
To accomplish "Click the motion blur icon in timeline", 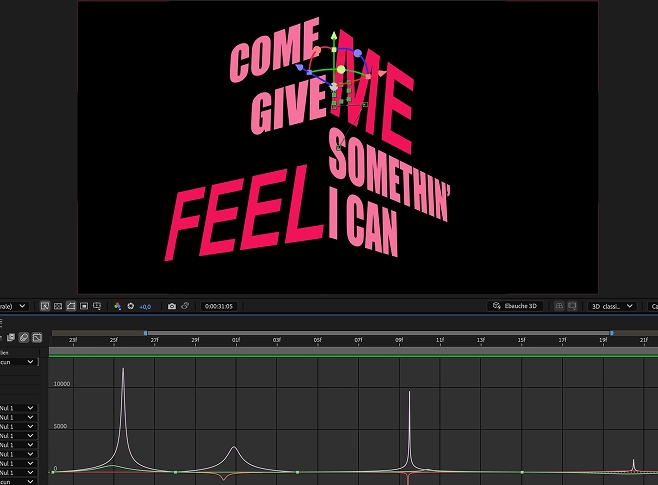I will (x=24, y=338).
